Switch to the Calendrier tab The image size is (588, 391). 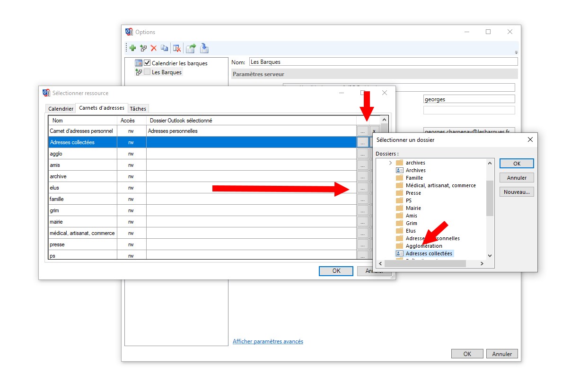pyautogui.click(x=61, y=109)
